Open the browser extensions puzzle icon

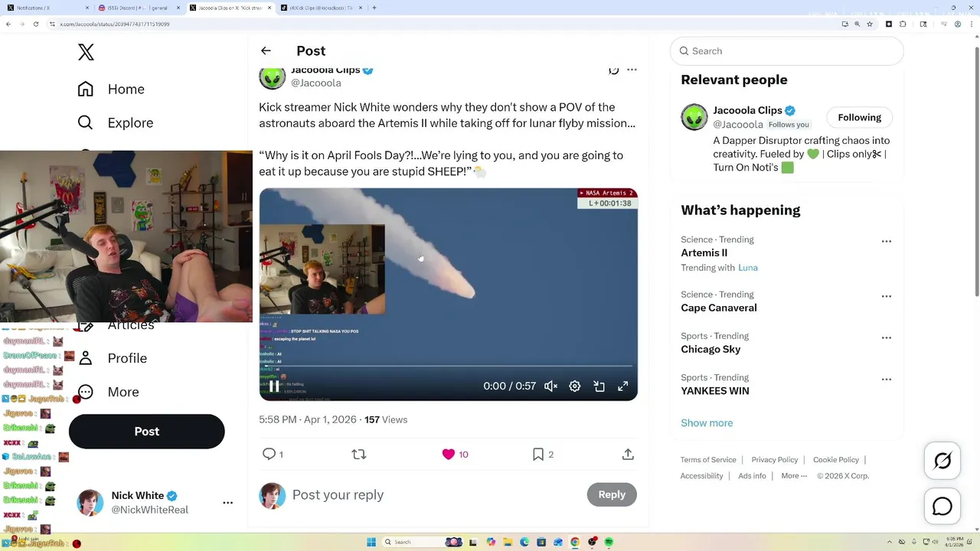[903, 24]
